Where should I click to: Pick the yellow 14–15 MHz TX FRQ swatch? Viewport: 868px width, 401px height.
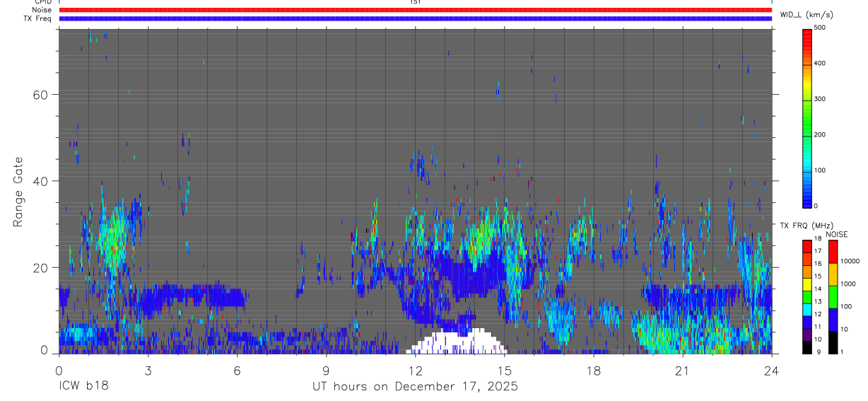coord(807,283)
